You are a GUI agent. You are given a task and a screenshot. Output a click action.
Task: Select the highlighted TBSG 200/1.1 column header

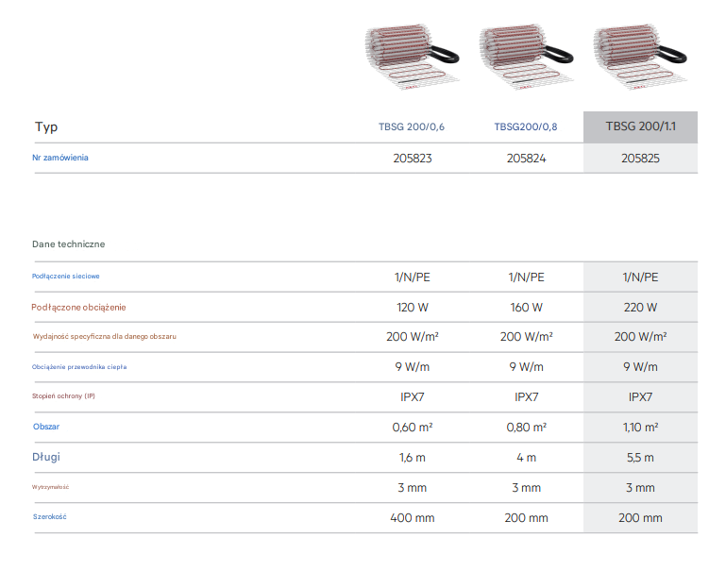coord(640,126)
